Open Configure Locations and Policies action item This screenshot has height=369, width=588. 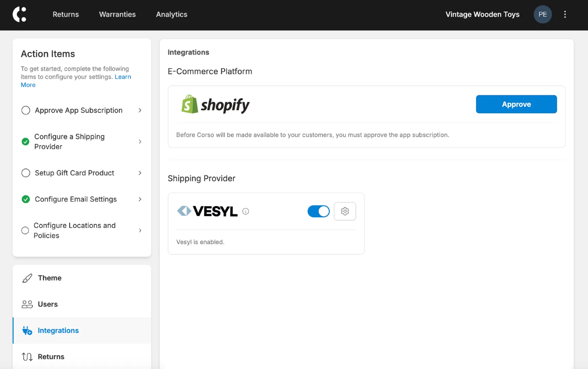[x=82, y=230]
